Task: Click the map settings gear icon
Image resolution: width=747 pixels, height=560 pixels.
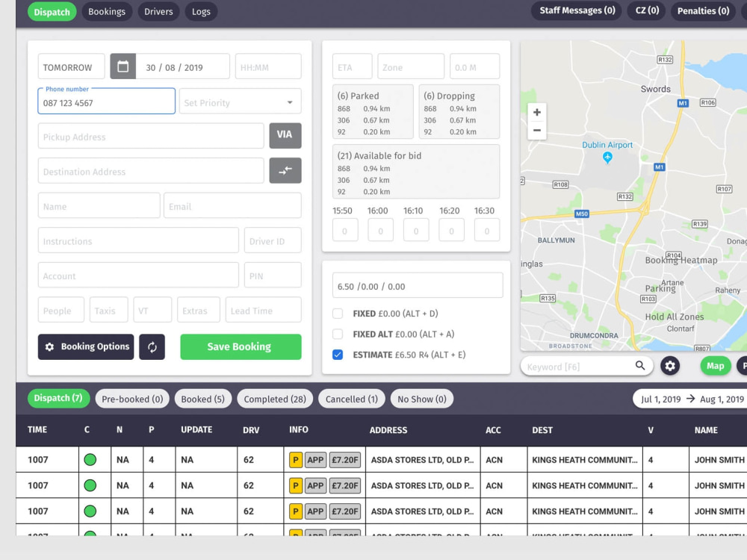Action: pyautogui.click(x=670, y=366)
